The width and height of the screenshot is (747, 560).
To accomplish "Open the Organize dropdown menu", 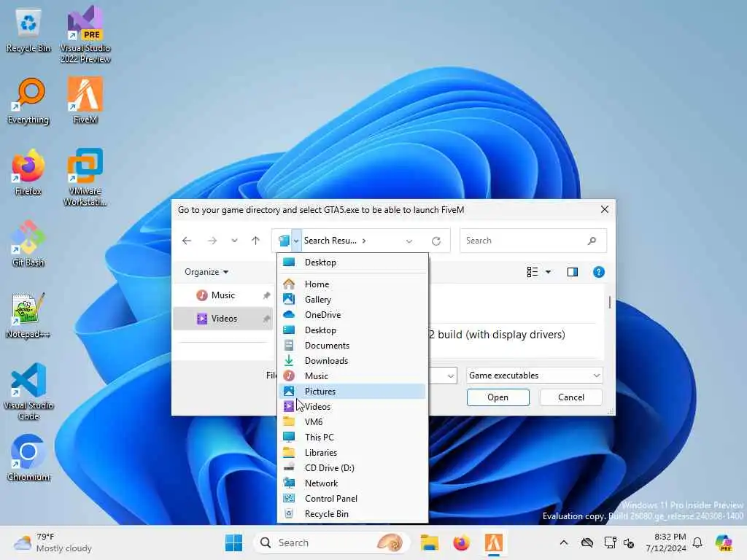I will coord(206,272).
